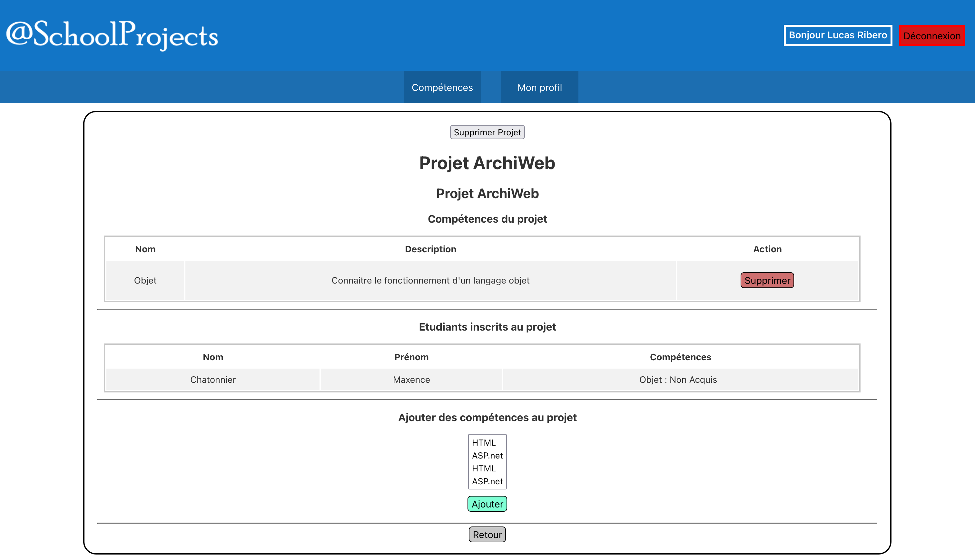
Task: Add the selected competence with Ajouter
Action: click(x=487, y=504)
